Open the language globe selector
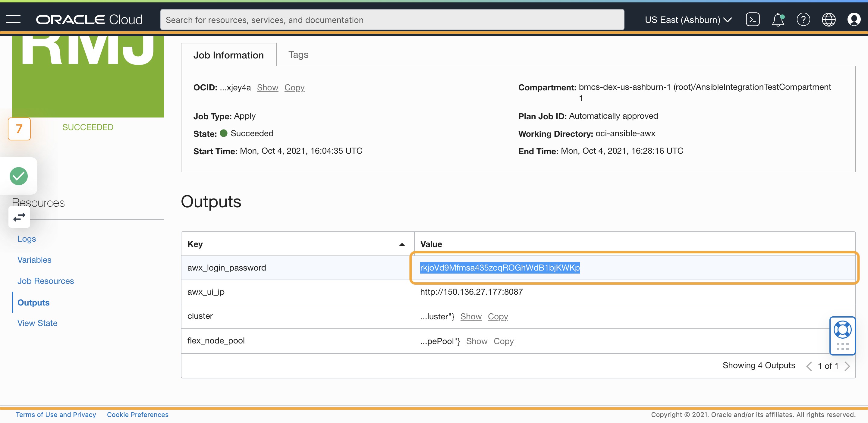 (829, 19)
